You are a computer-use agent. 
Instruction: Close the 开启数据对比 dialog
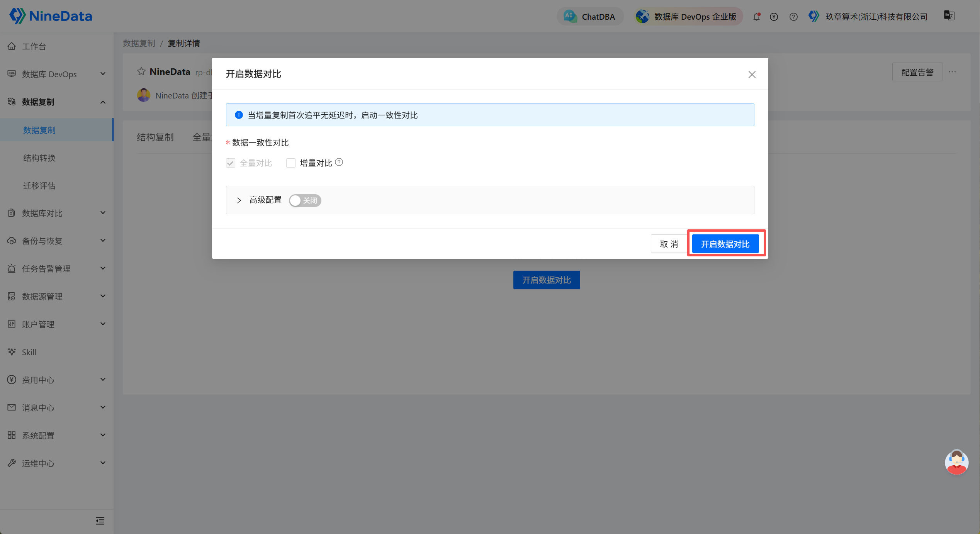[x=752, y=75]
